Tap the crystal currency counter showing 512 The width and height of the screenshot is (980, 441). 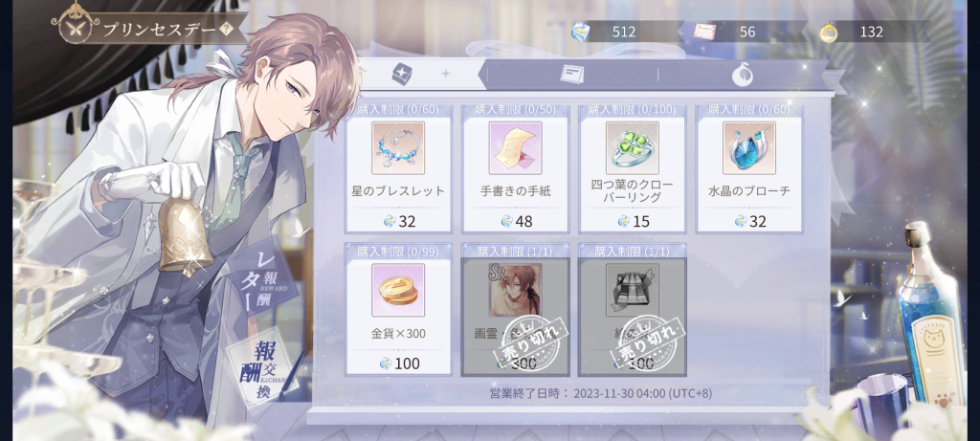616,32
